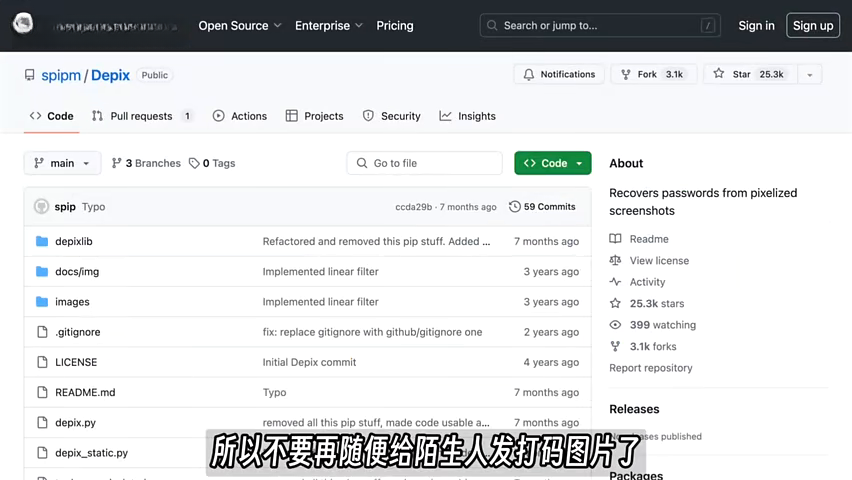View the 3.1k forks link
The image size is (852, 480).
(x=653, y=346)
